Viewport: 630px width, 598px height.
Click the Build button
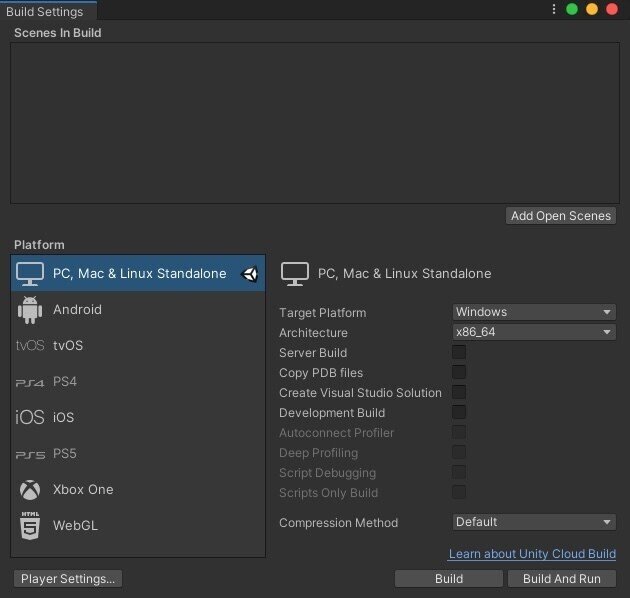(x=449, y=579)
